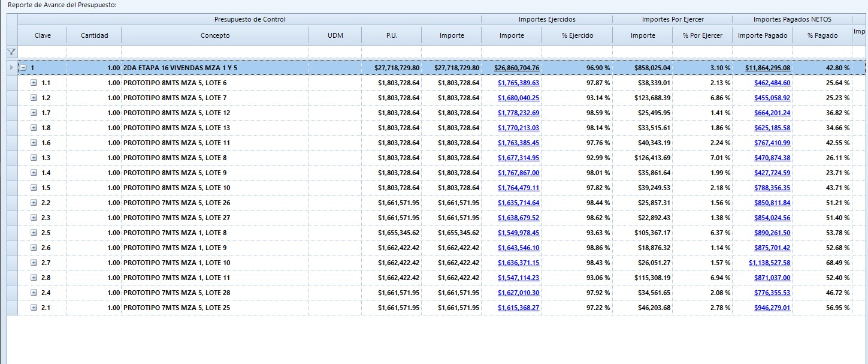Open total ejercido $26,860,704.76 link
This screenshot has width=868, height=364.
516,68
